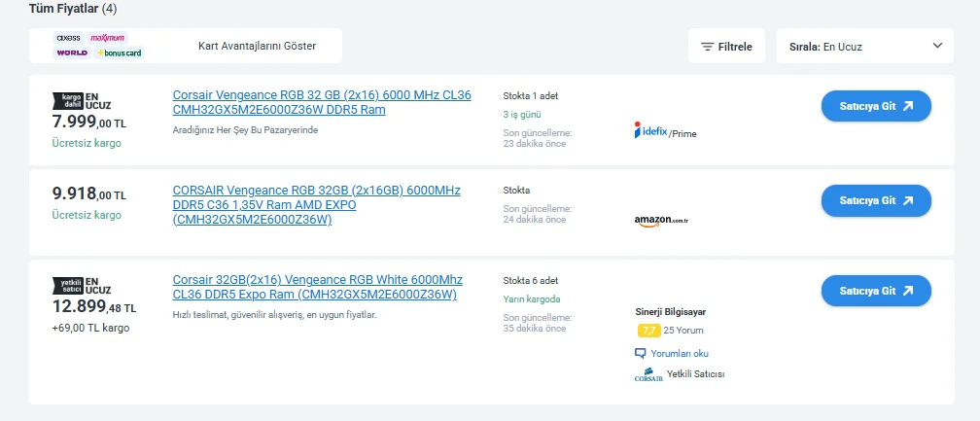Click the +69,00 TL kargo text

click(90, 328)
